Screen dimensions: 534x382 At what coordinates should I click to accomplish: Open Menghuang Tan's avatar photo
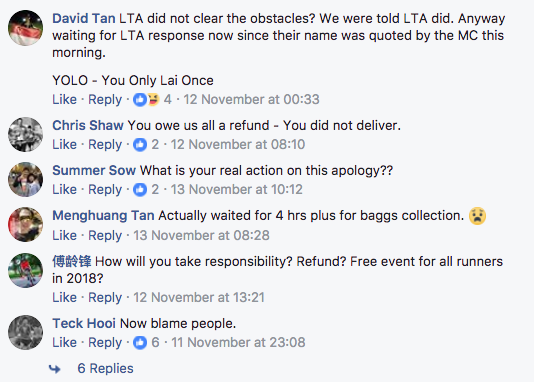[26, 224]
